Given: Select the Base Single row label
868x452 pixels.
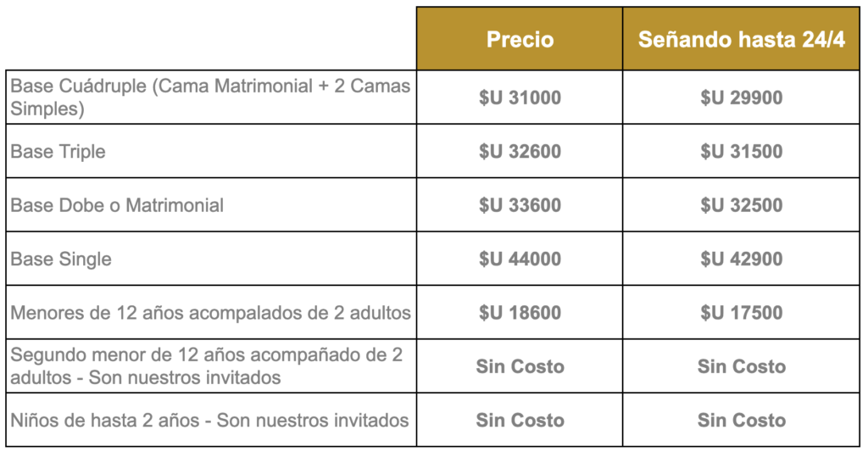Looking at the screenshot, I should [61, 259].
